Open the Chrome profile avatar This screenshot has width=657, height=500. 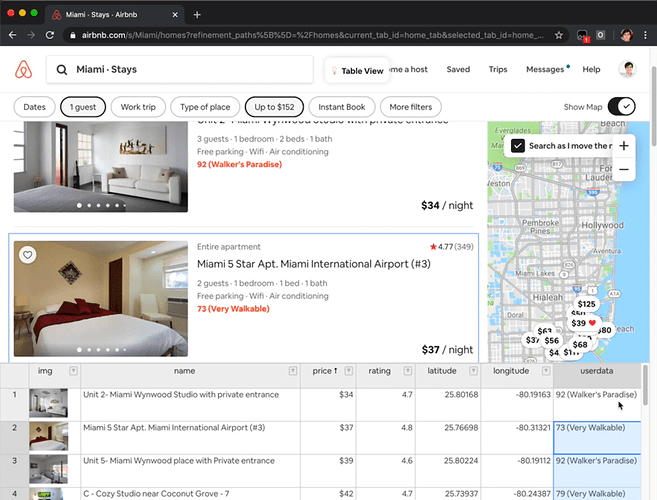point(627,35)
